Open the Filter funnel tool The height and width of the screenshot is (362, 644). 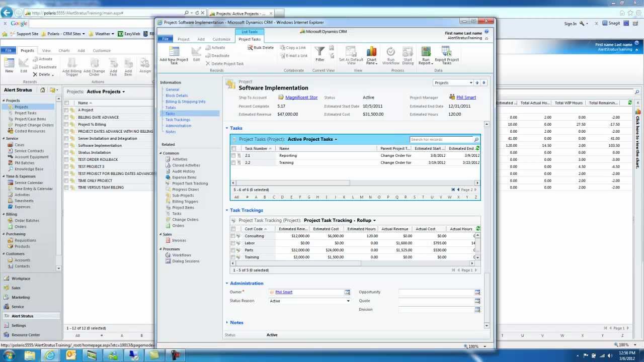(319, 54)
